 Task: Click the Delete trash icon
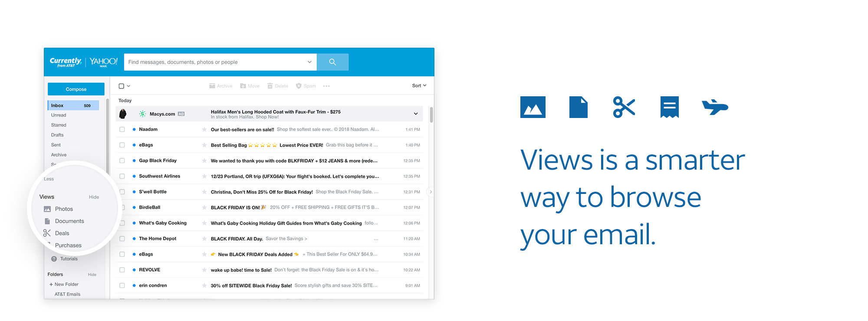[270, 86]
